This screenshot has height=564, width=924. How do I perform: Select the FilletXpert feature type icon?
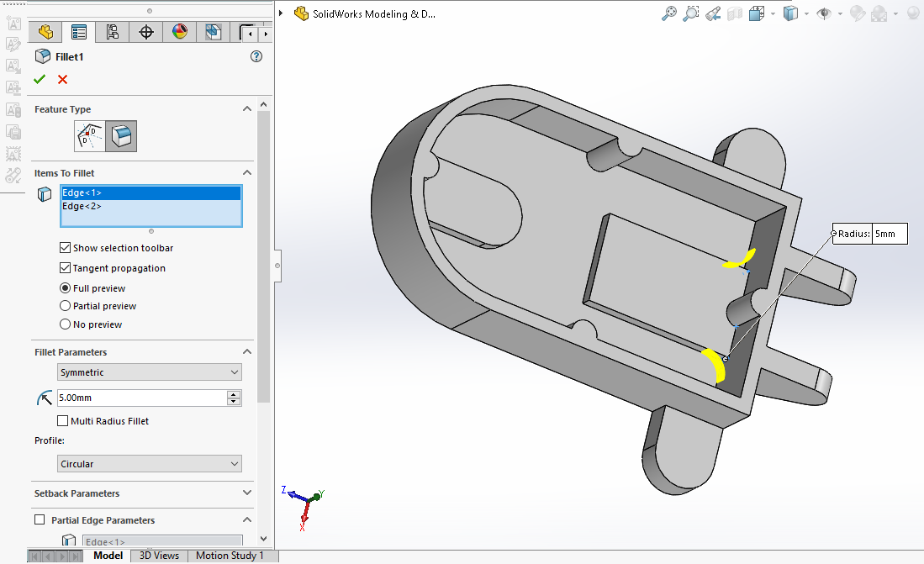pos(90,135)
